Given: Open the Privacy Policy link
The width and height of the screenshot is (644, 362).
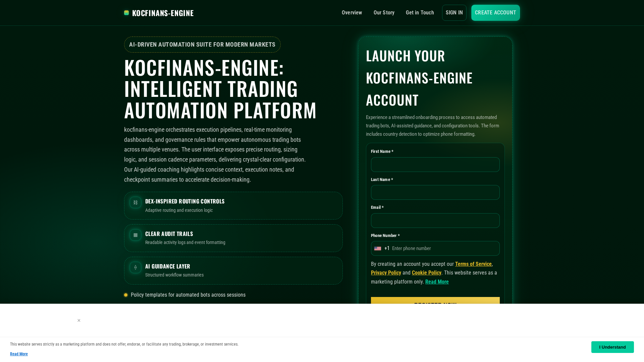Looking at the screenshot, I should click(x=386, y=273).
